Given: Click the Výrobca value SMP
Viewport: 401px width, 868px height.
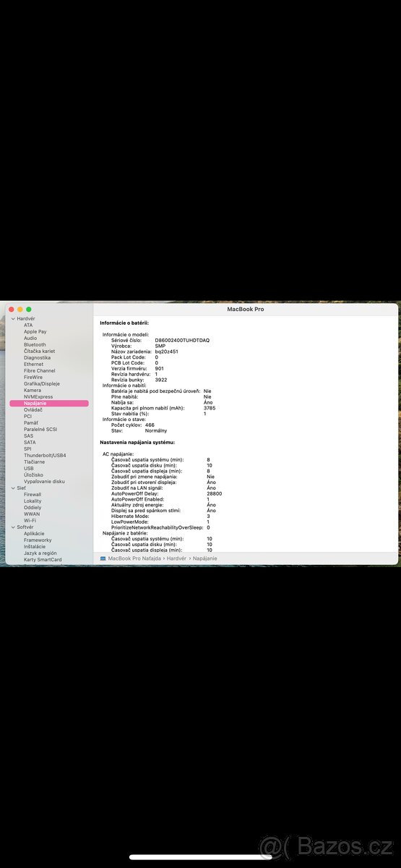Looking at the screenshot, I should (x=160, y=346).
